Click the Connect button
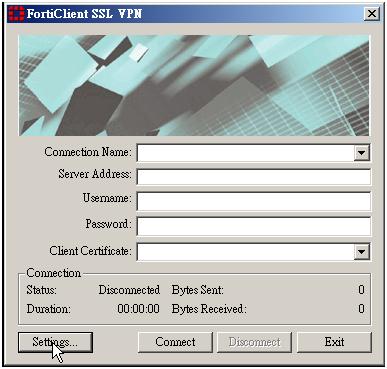This screenshot has width=387, height=369. pos(175,342)
